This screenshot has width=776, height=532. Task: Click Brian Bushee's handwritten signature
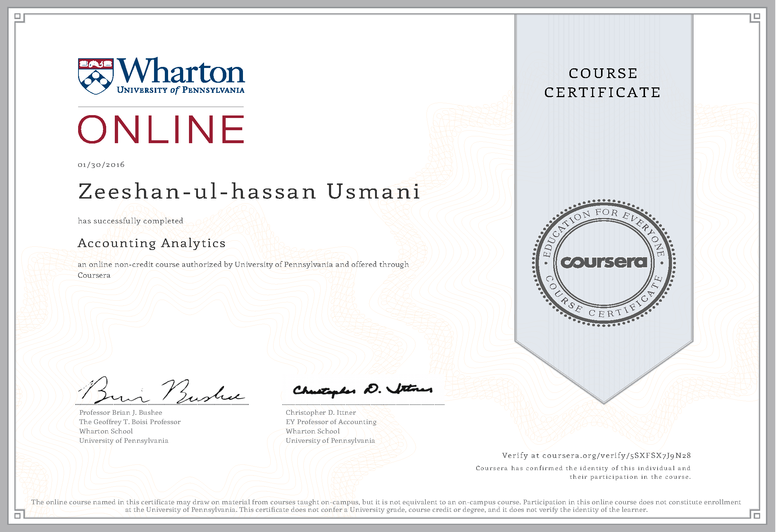pyautogui.click(x=162, y=390)
